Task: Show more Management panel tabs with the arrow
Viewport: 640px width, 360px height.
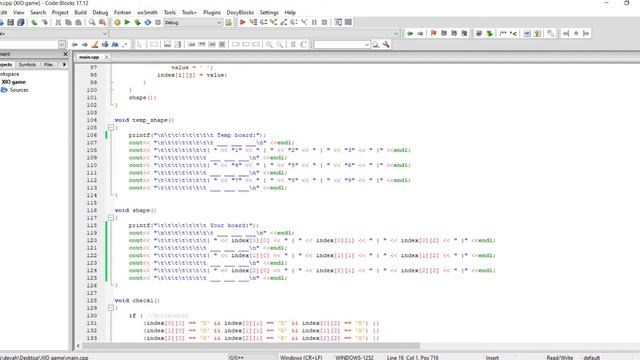Action: (64, 64)
